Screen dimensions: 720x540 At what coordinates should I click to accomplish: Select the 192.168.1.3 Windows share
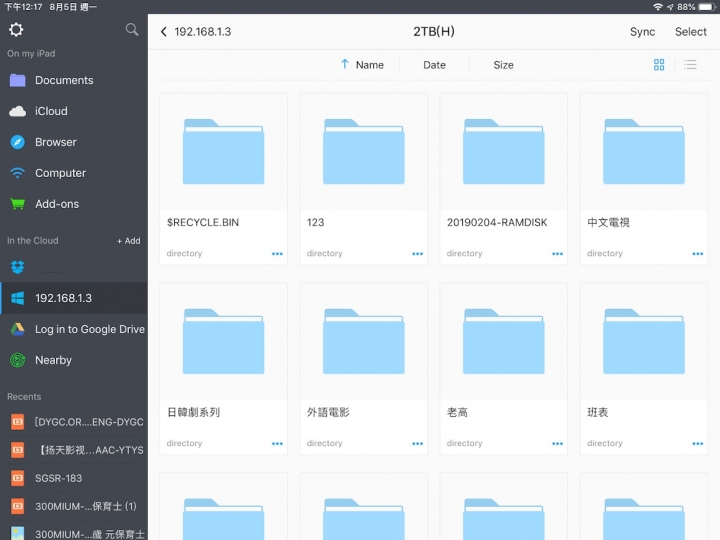click(x=73, y=298)
